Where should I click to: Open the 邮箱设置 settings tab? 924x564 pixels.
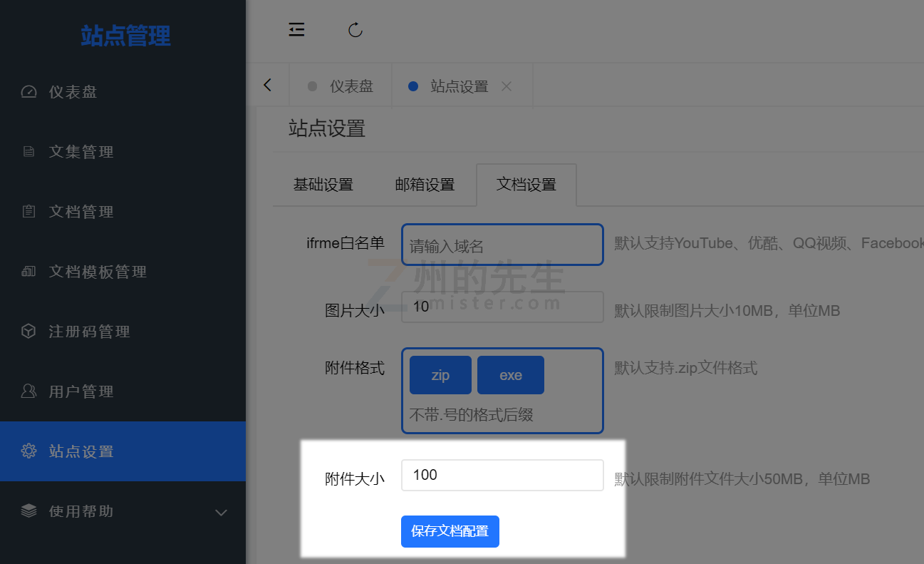425,185
